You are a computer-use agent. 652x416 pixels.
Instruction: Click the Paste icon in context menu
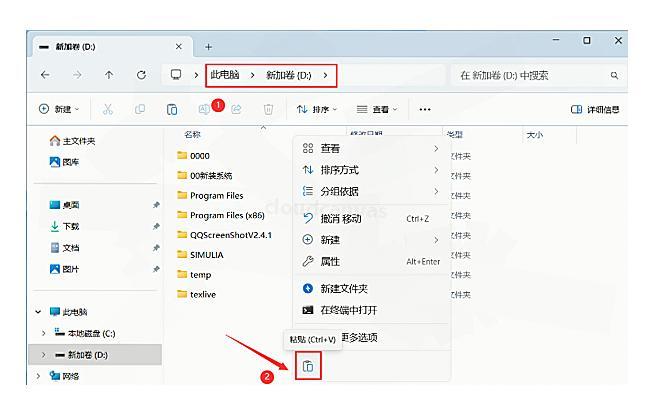pos(308,366)
